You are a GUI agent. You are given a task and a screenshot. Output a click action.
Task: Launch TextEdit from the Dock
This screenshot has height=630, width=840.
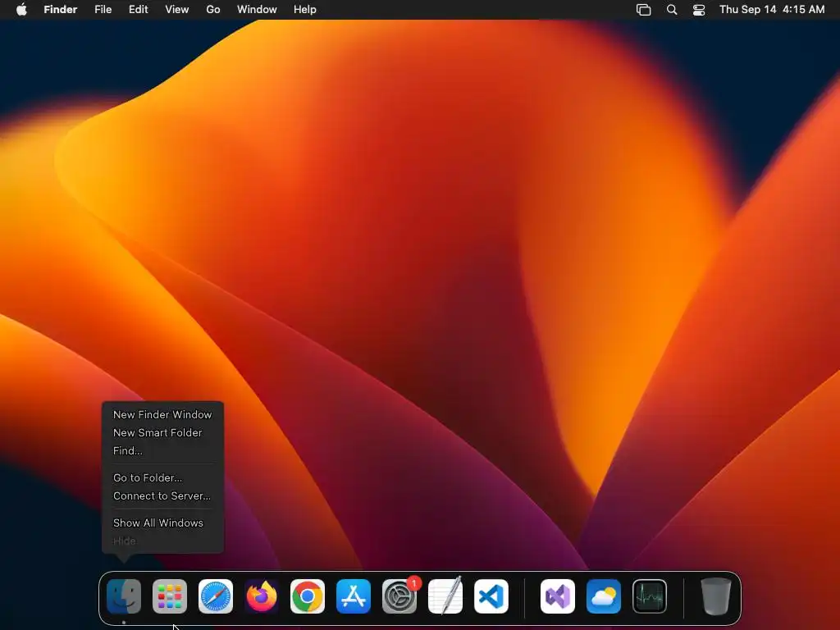tap(445, 596)
